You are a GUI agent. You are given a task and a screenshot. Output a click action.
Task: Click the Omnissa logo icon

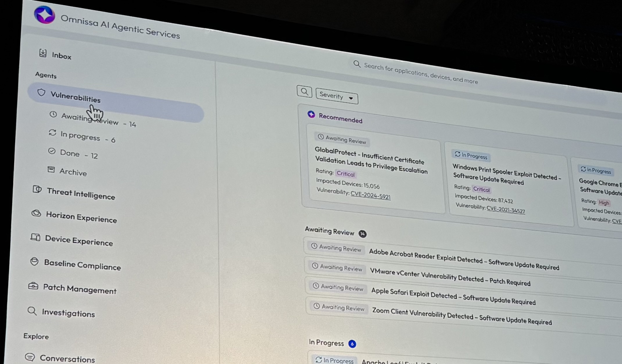click(44, 15)
